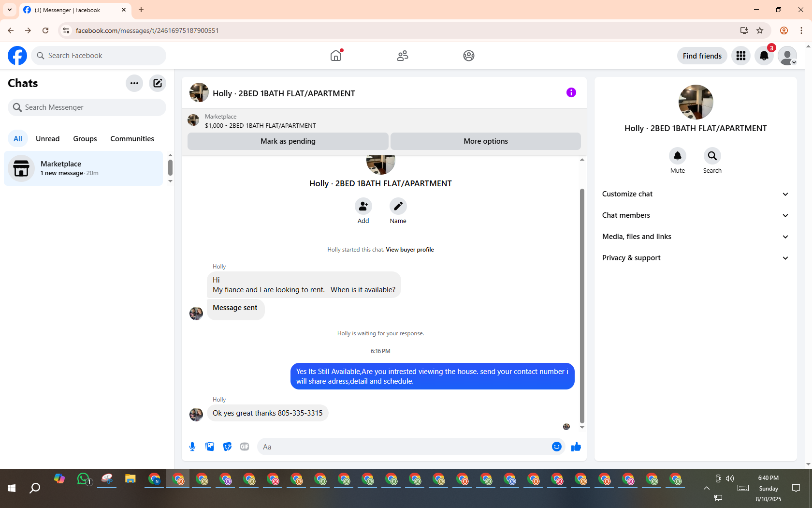Open the purple conversation information icon
The height and width of the screenshot is (508, 812).
(x=571, y=92)
